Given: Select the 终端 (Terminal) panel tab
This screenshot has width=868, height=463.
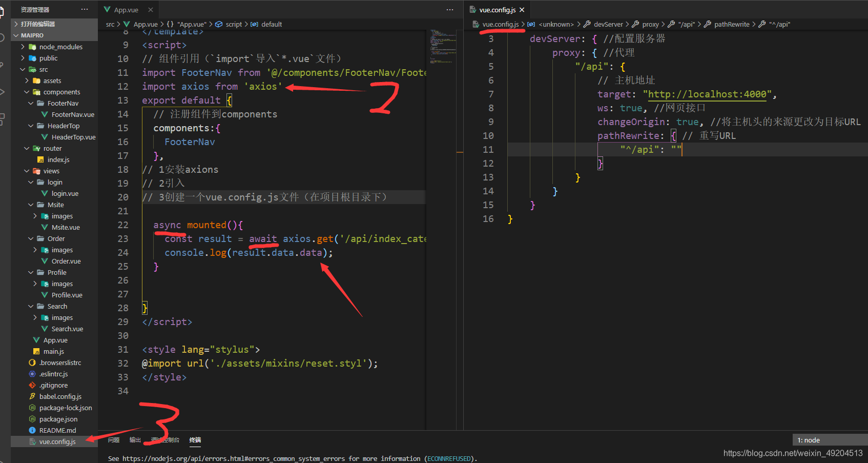Looking at the screenshot, I should [x=195, y=440].
